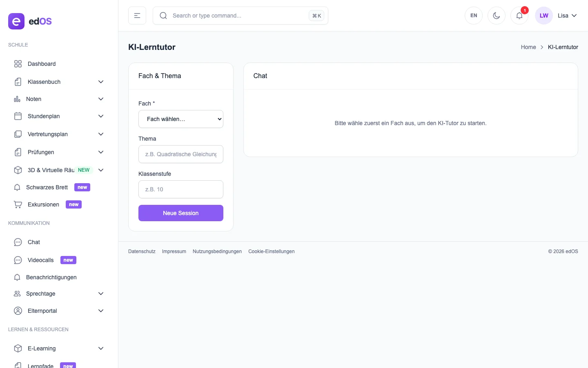Click the Thema text input field
Image resolution: width=588 pixels, height=368 pixels.
(181, 154)
